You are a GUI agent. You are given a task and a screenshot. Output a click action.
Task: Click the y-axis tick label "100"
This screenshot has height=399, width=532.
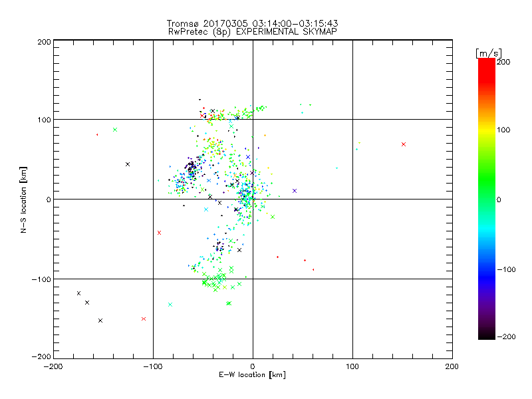pos(44,120)
